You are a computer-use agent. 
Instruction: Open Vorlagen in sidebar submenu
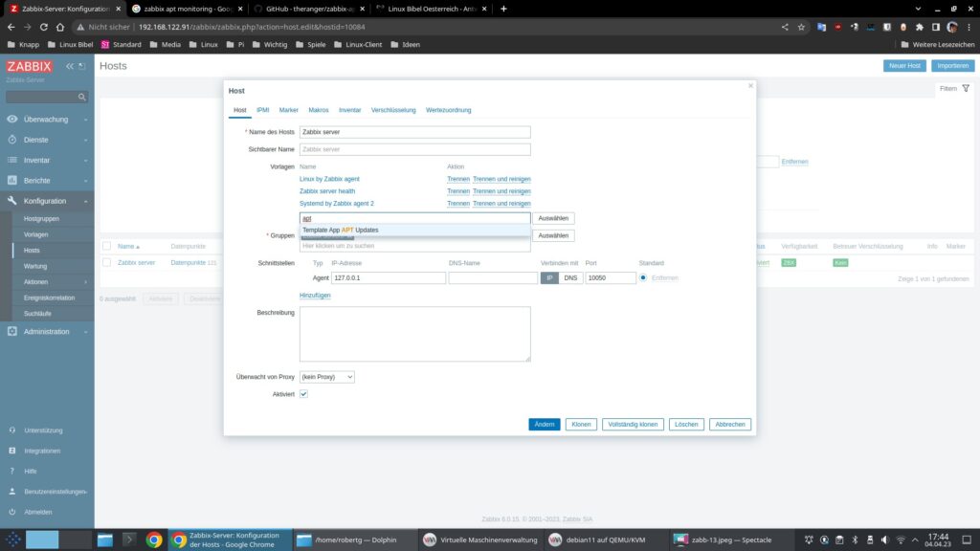coord(35,235)
